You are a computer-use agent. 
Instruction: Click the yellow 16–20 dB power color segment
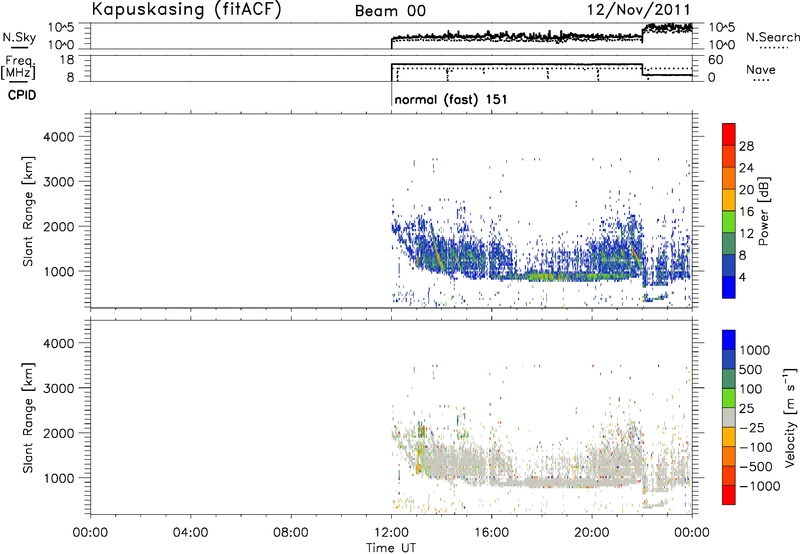[x=729, y=200]
